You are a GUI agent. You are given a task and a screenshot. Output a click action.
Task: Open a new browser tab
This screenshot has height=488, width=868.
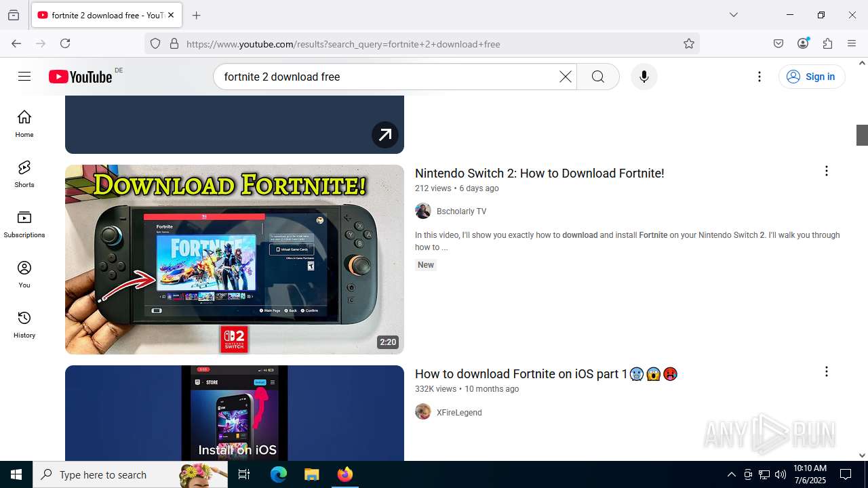click(x=197, y=15)
